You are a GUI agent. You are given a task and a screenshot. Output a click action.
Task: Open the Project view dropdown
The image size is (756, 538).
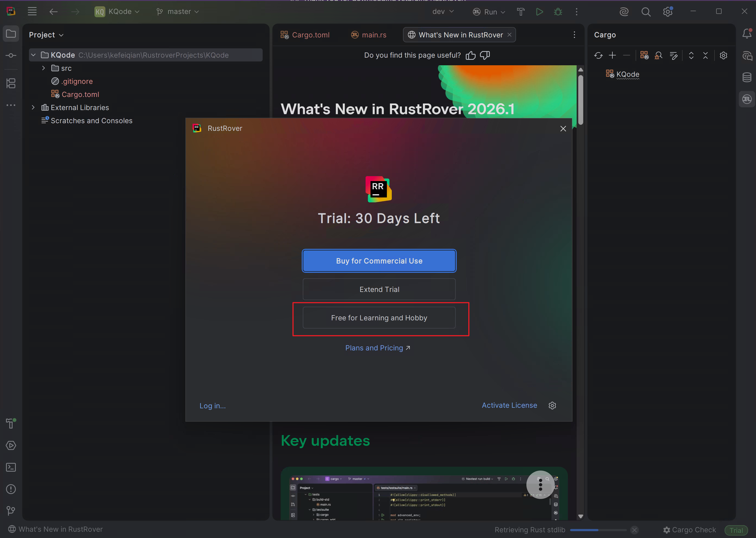[x=46, y=35]
